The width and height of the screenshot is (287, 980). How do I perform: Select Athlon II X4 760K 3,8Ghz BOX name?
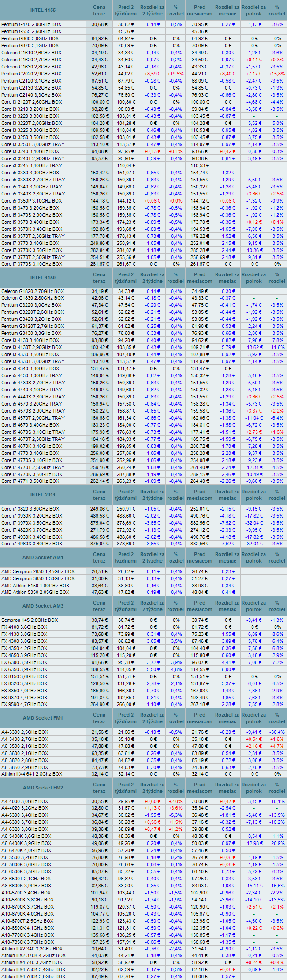[34, 976]
